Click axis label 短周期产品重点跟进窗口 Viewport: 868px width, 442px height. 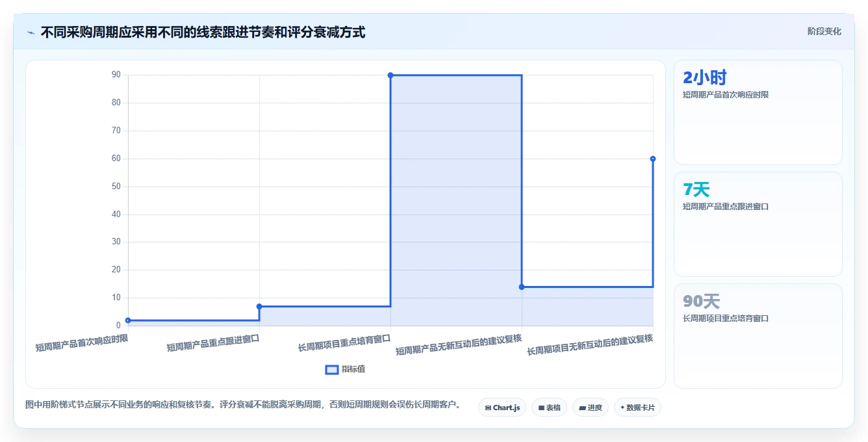(x=213, y=343)
